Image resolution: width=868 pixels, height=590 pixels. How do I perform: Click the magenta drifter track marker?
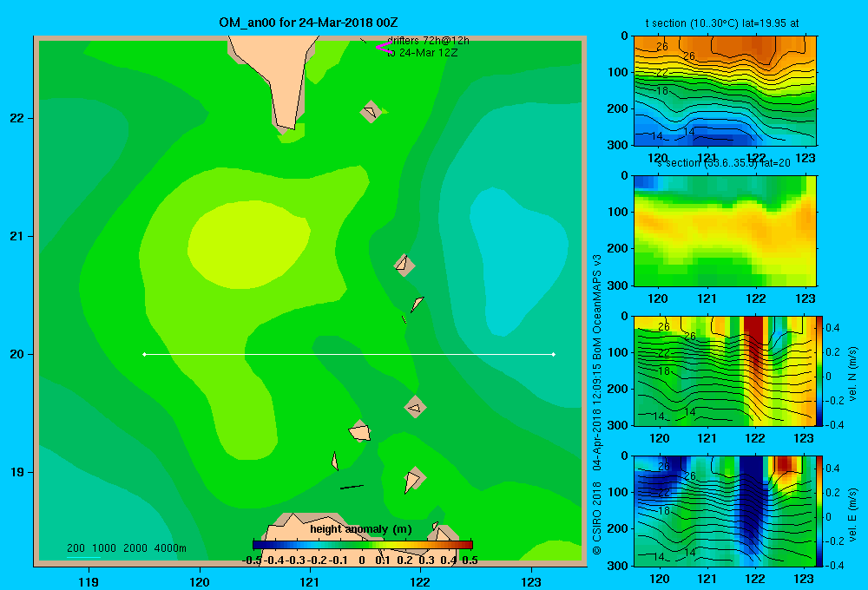383,47
